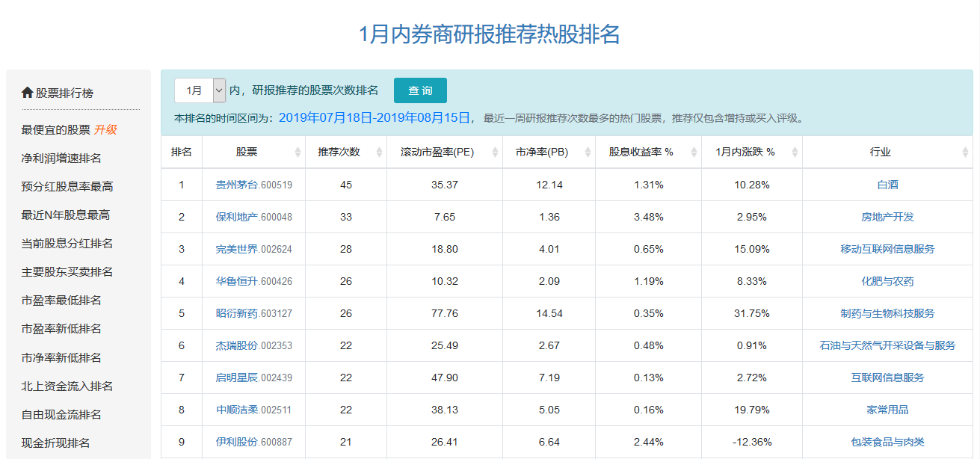Open the 1月 period dropdown
This screenshot has height=459, width=980.
(200, 90)
